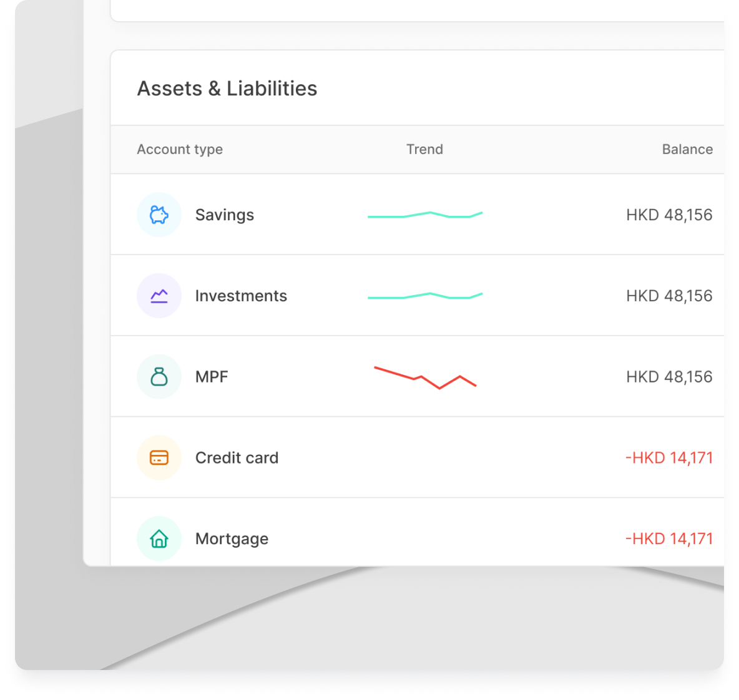Select the Mortgage label
The height and width of the screenshot is (700, 739).
(x=232, y=540)
